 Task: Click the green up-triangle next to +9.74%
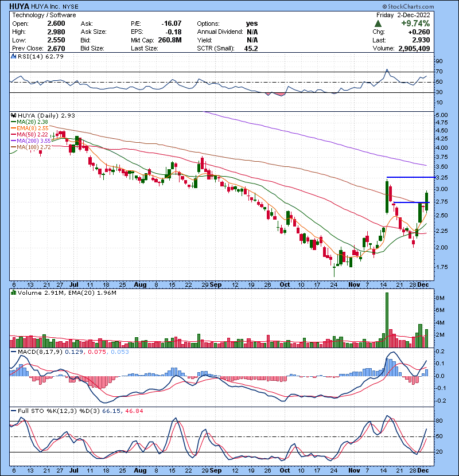[x=378, y=24]
